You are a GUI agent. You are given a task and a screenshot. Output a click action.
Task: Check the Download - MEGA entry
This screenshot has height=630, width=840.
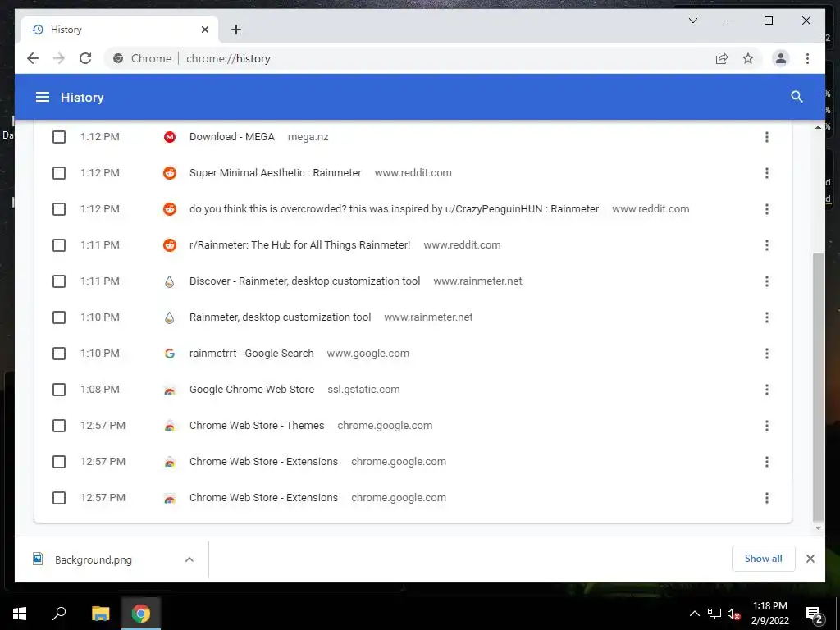[59, 137]
